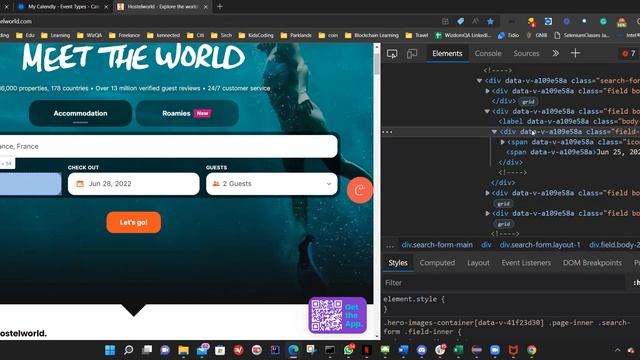
Task: Select the span row containing Jun 25 date
Action: 573,152
